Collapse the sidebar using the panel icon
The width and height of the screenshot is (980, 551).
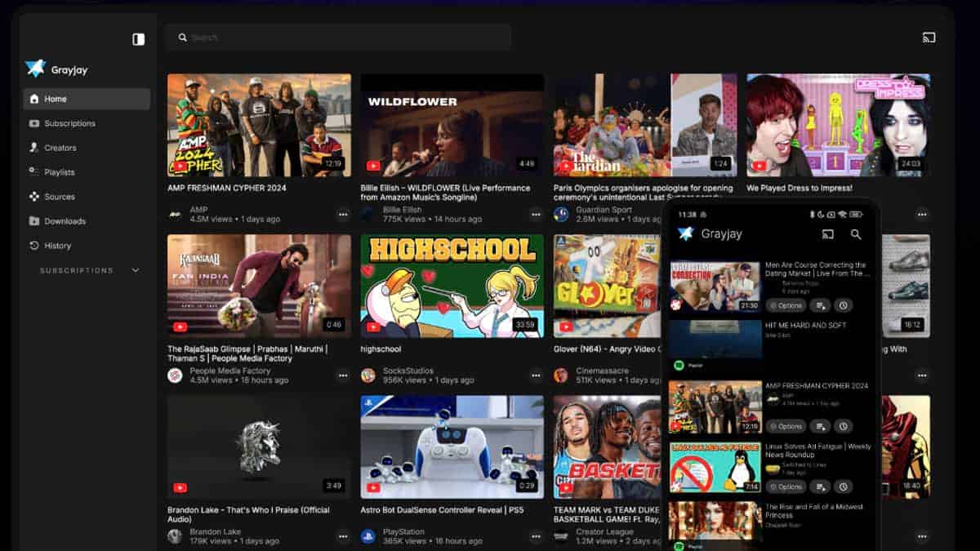coord(137,38)
